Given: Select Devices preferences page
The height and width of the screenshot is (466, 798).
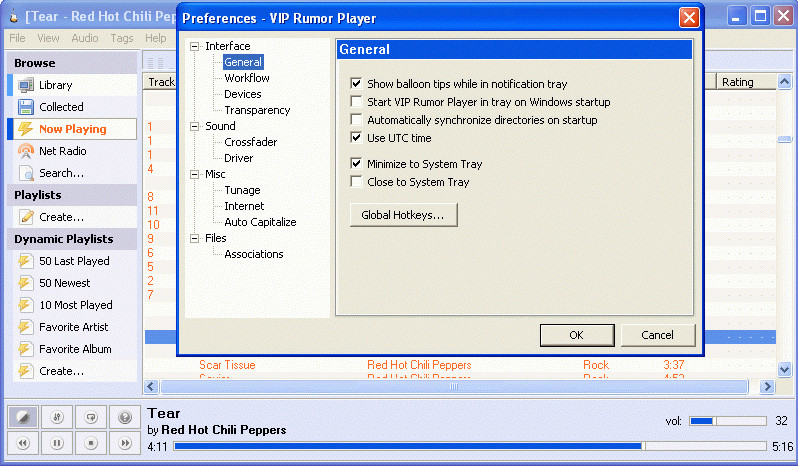Looking at the screenshot, I should (x=243, y=94).
